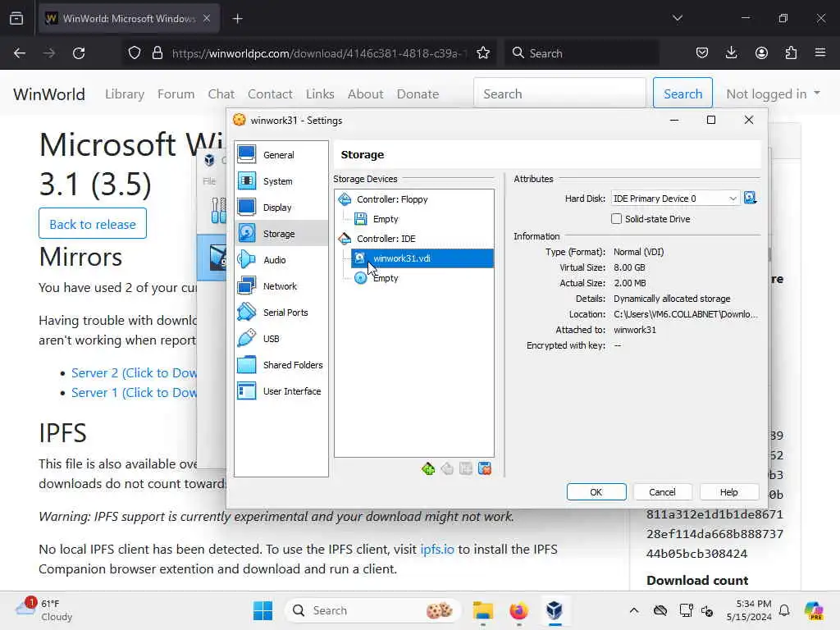Open the Library nav item
The image size is (840, 630).
[x=125, y=94]
